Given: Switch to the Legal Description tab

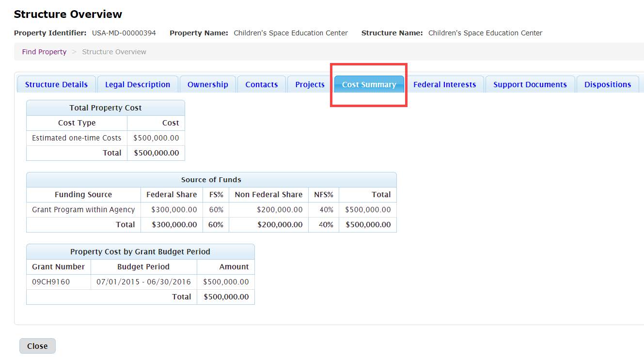Looking at the screenshot, I should 138,84.
